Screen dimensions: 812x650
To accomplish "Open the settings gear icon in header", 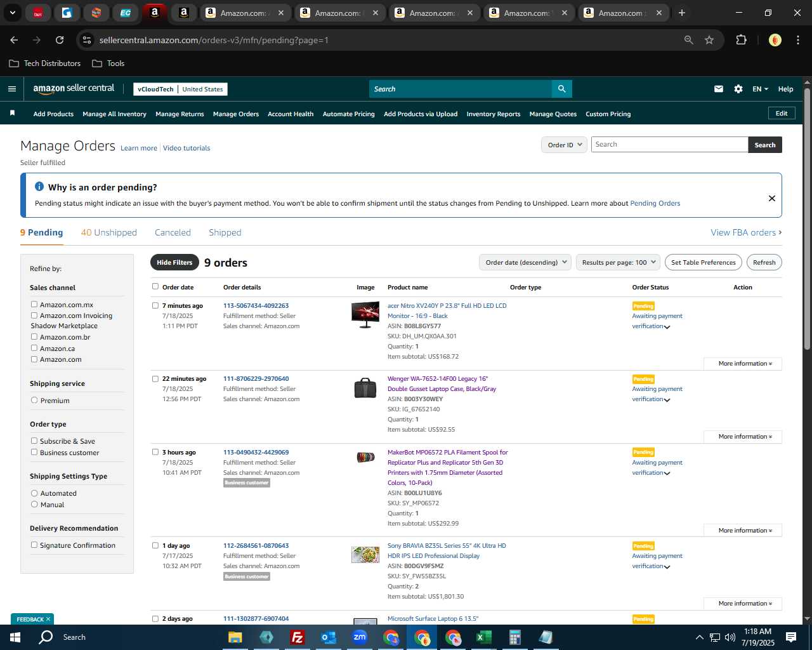I will pyautogui.click(x=738, y=89).
